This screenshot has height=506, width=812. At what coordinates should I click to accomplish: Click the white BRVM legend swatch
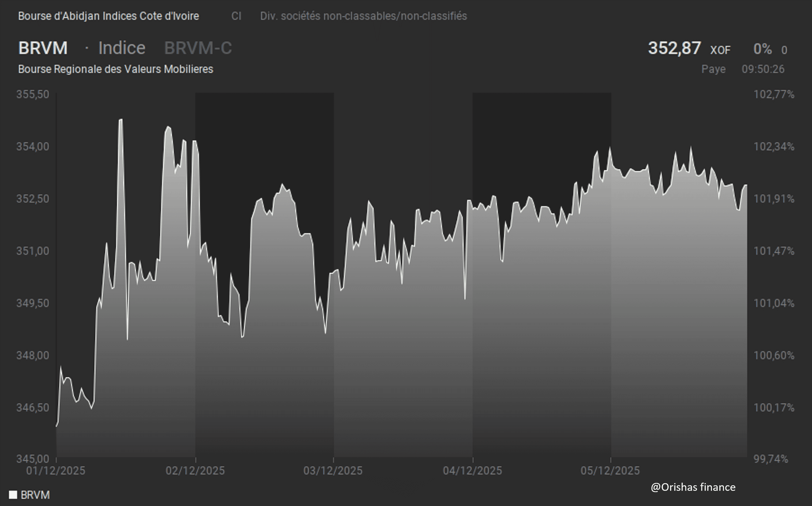[13, 495]
